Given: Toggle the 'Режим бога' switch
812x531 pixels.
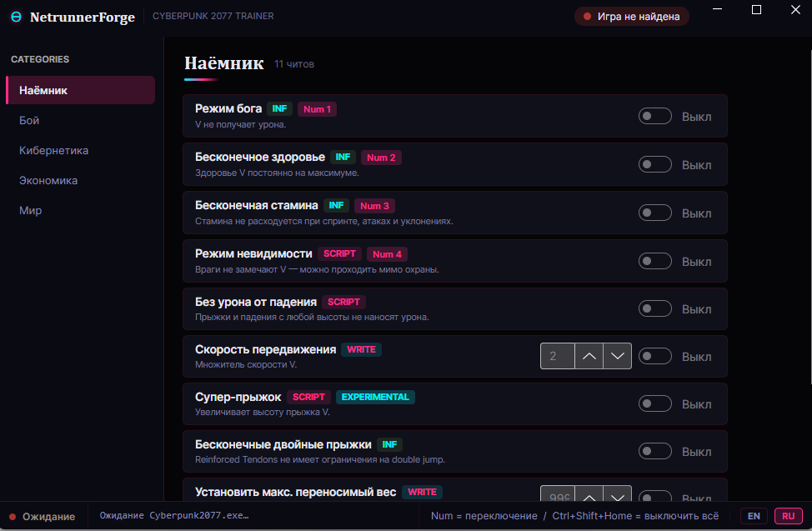Looking at the screenshot, I should (x=654, y=116).
